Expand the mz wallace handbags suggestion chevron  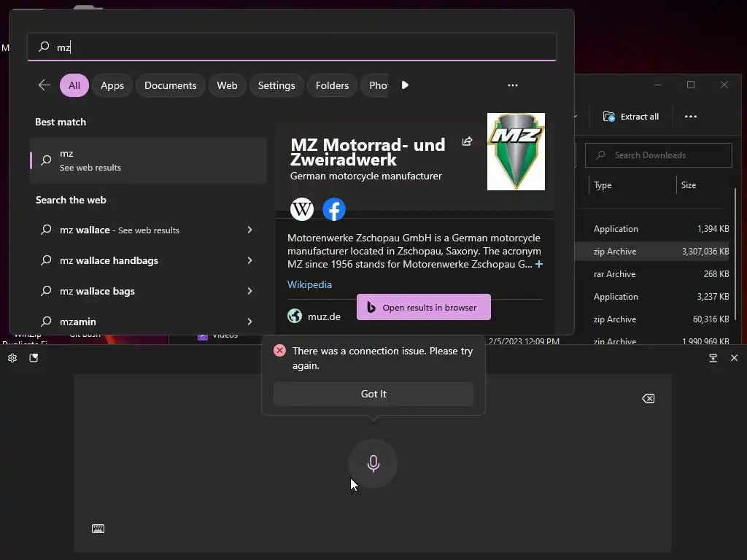tap(249, 260)
